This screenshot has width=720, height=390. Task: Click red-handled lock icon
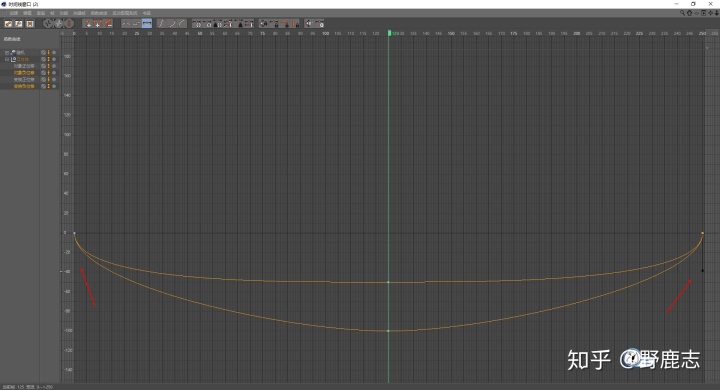tap(286, 23)
